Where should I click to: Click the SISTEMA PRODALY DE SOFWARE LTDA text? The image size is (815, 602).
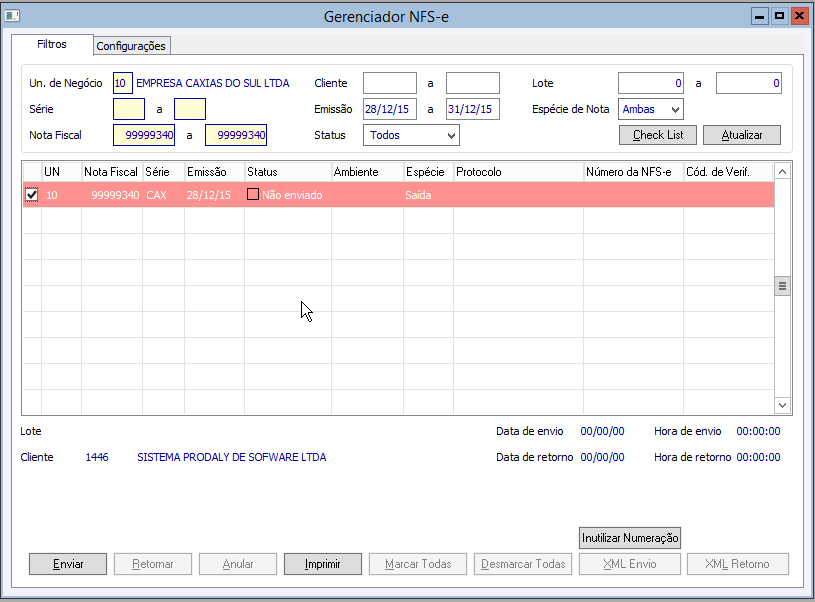232,457
